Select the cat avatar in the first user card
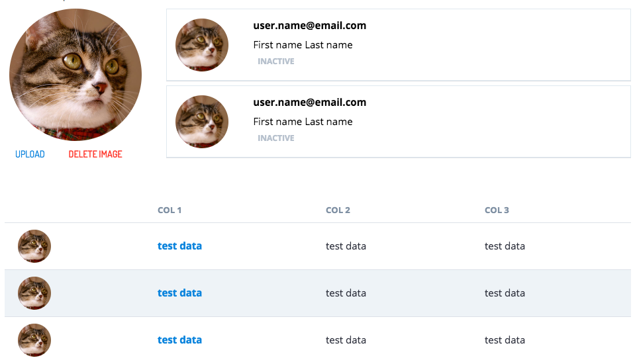Viewport: 635px width, 364px height. 202,45
